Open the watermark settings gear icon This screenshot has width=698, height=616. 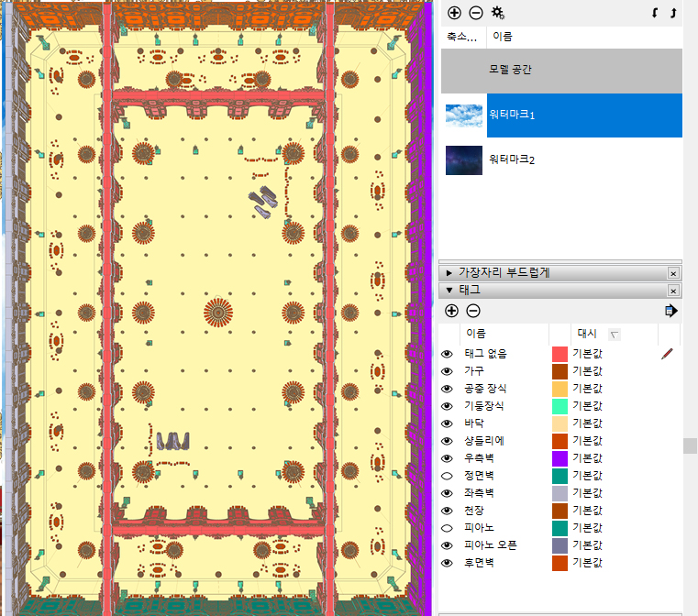coord(498,13)
